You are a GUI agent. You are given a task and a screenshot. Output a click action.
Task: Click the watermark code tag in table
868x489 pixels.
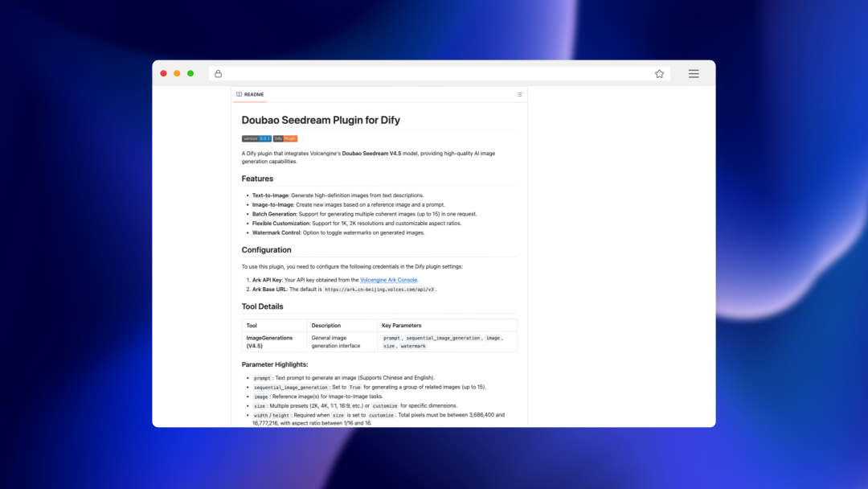click(x=413, y=346)
